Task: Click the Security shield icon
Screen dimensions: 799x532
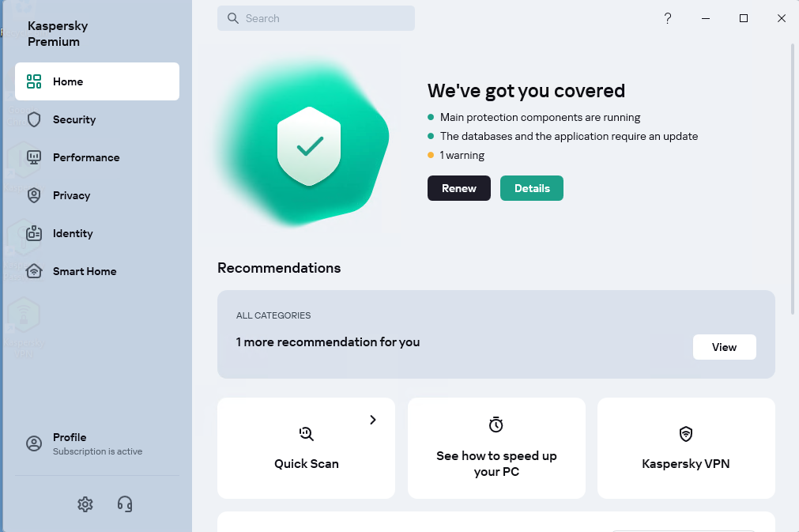Action: pos(34,119)
